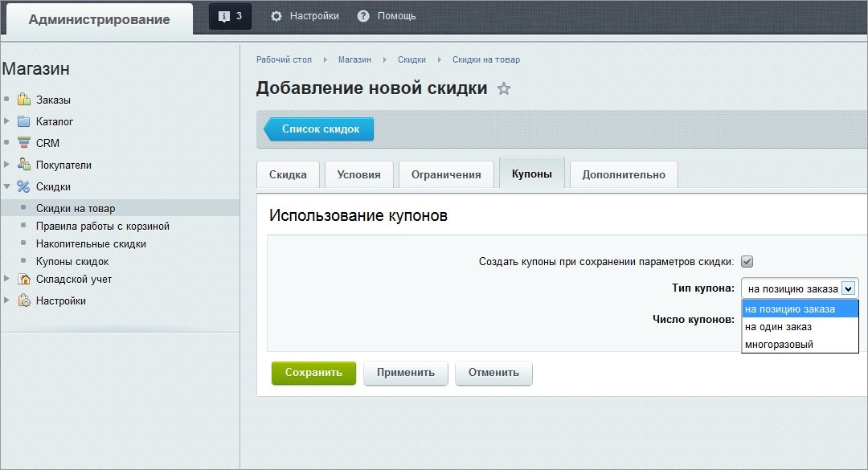Choose option многоразовый
The height and width of the screenshot is (470, 868).
(x=800, y=345)
